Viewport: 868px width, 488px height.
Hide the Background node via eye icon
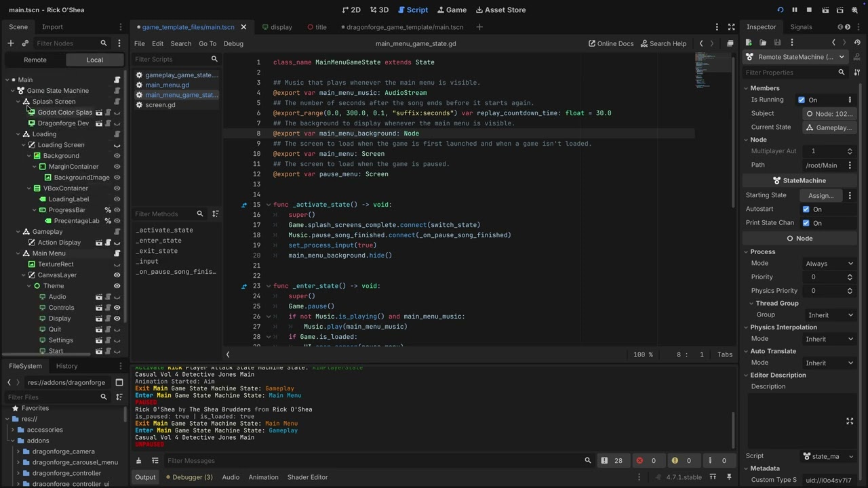[117, 156]
